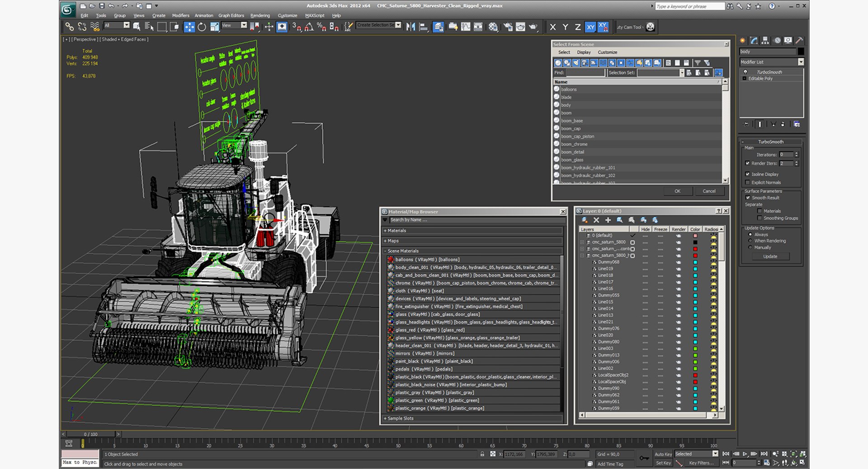Open the Hierarchy command panel tab

click(x=765, y=40)
